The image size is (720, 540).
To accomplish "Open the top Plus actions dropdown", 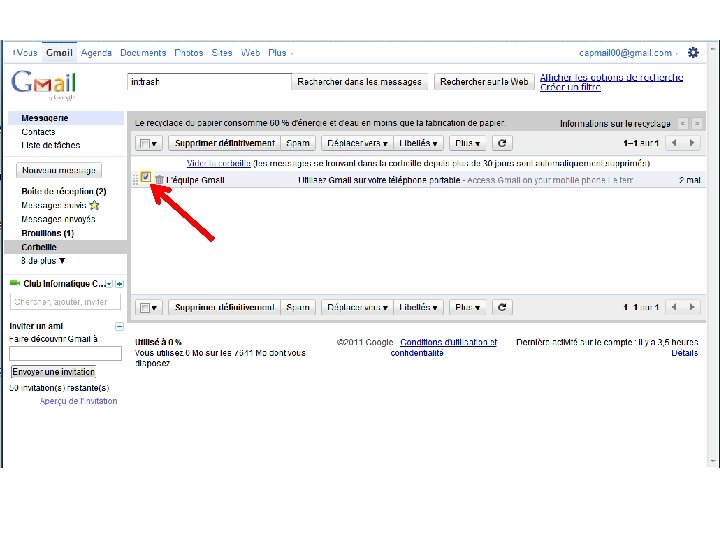I will 467,143.
